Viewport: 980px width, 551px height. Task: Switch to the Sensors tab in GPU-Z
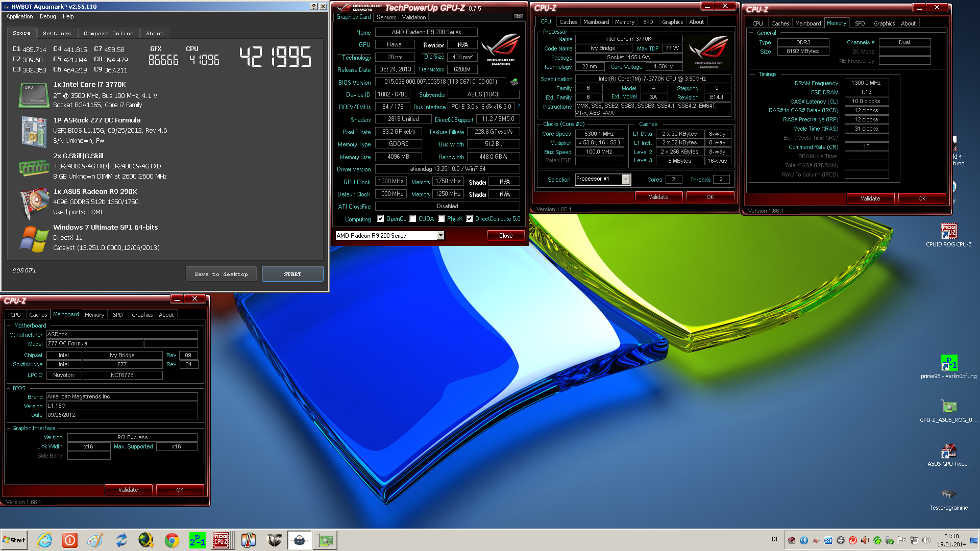tap(386, 17)
